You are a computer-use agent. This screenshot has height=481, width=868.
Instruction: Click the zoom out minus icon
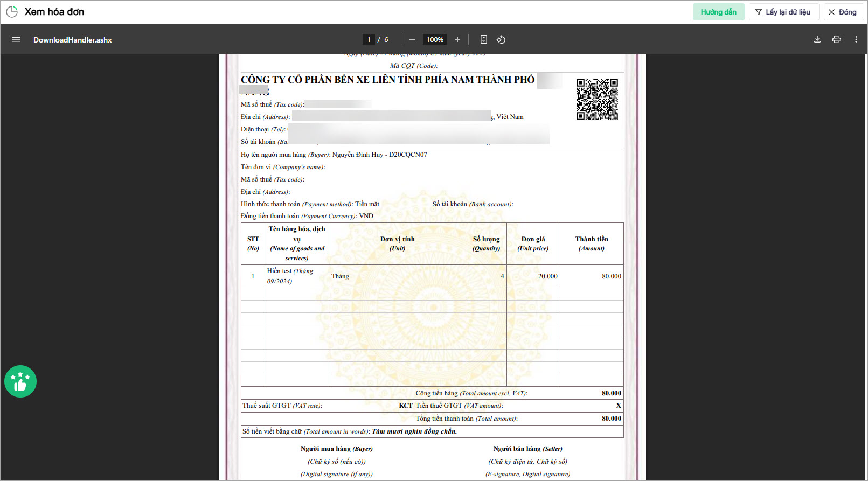tap(412, 39)
